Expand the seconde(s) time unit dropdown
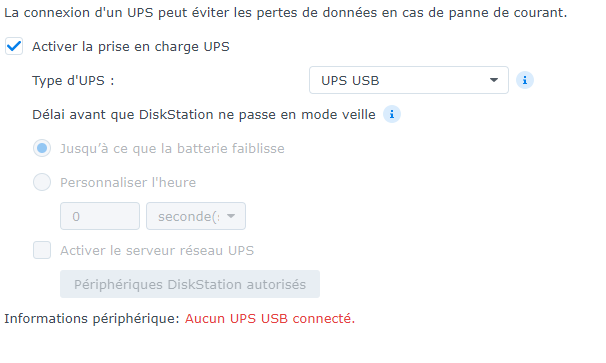The width and height of the screenshot is (606, 363). click(196, 216)
